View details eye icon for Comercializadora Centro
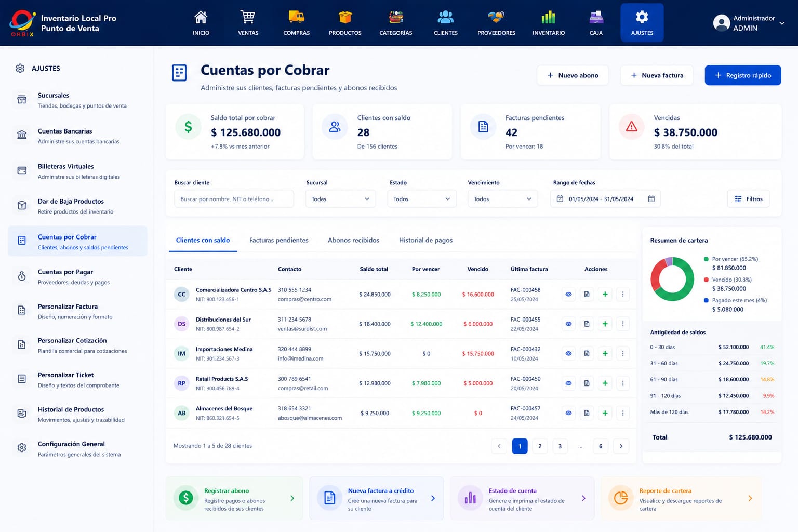The width and height of the screenshot is (798, 532). click(568, 294)
